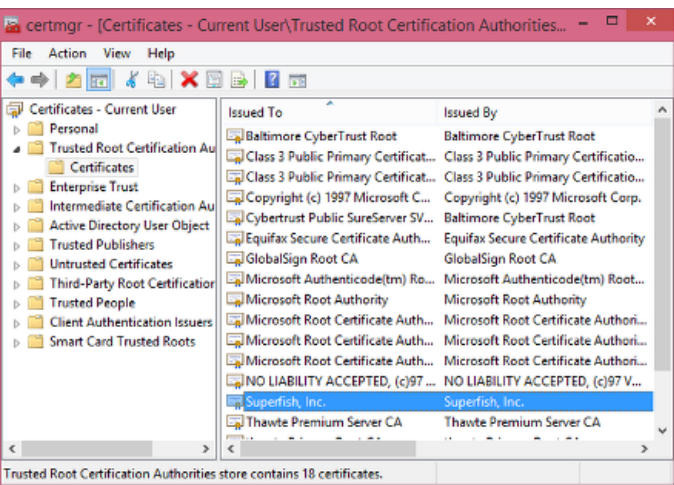Sort list by Issued To column header

330,113
